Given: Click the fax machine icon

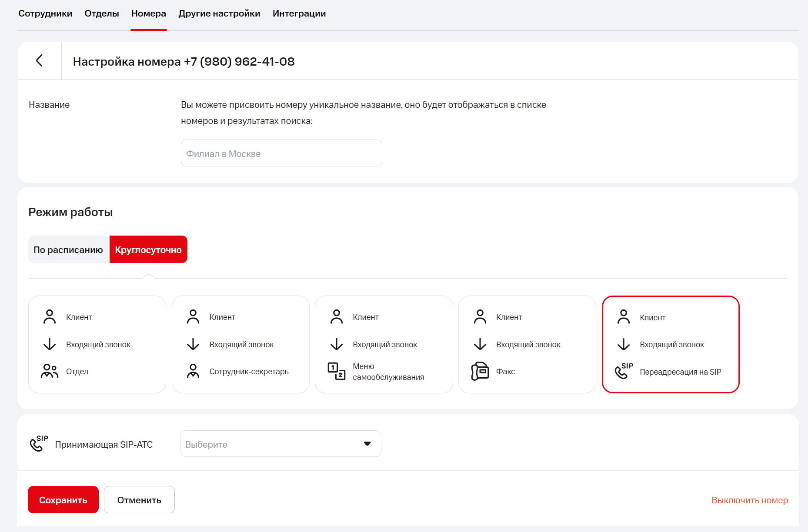Looking at the screenshot, I should tap(480, 371).
